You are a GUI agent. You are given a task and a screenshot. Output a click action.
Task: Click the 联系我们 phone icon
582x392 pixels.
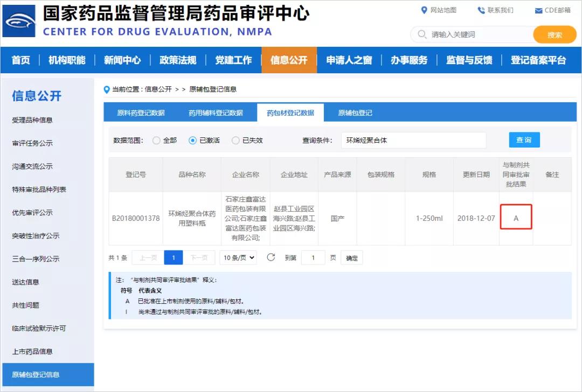481,10
